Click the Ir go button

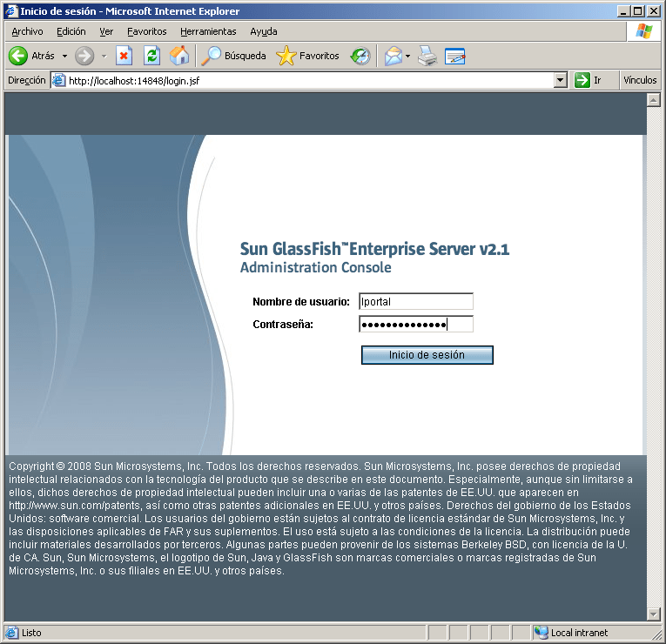click(589, 80)
